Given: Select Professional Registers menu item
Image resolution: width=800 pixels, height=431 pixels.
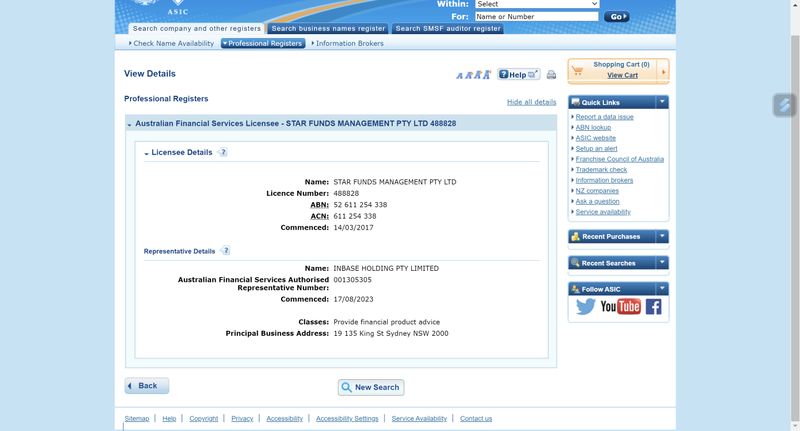Looking at the screenshot, I should pyautogui.click(x=263, y=43).
